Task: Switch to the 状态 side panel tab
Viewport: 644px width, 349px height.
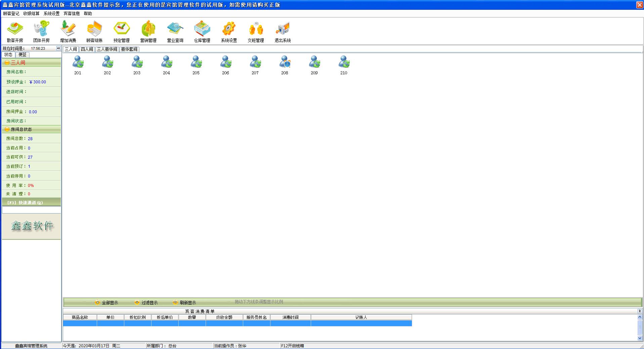Action: [8, 54]
